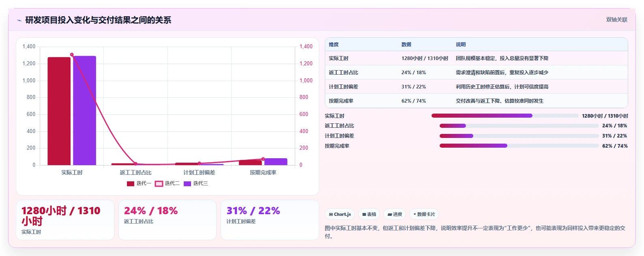Click the table value 1280小时 / 1310小时
The height and width of the screenshot is (256, 644).
tap(425, 58)
